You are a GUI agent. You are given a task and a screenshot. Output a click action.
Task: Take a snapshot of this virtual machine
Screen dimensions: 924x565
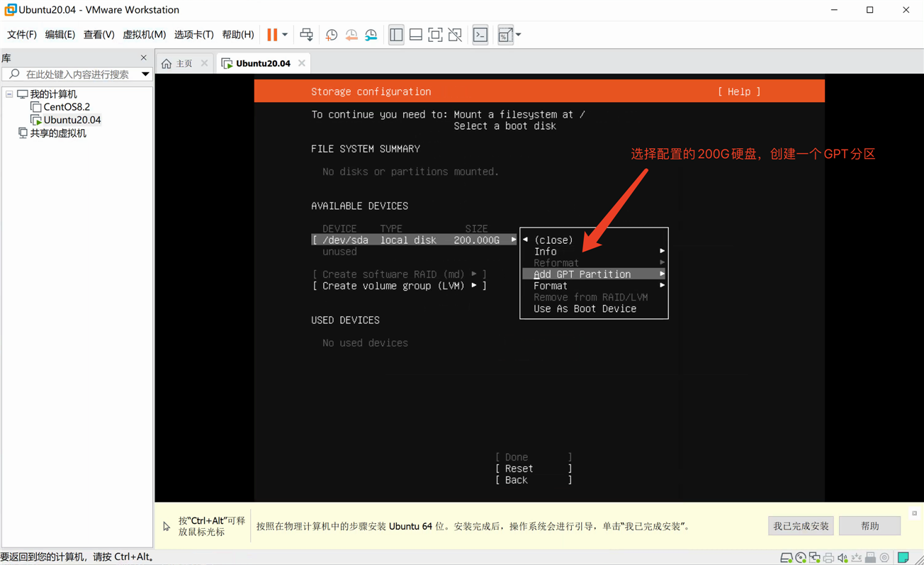pyautogui.click(x=332, y=35)
